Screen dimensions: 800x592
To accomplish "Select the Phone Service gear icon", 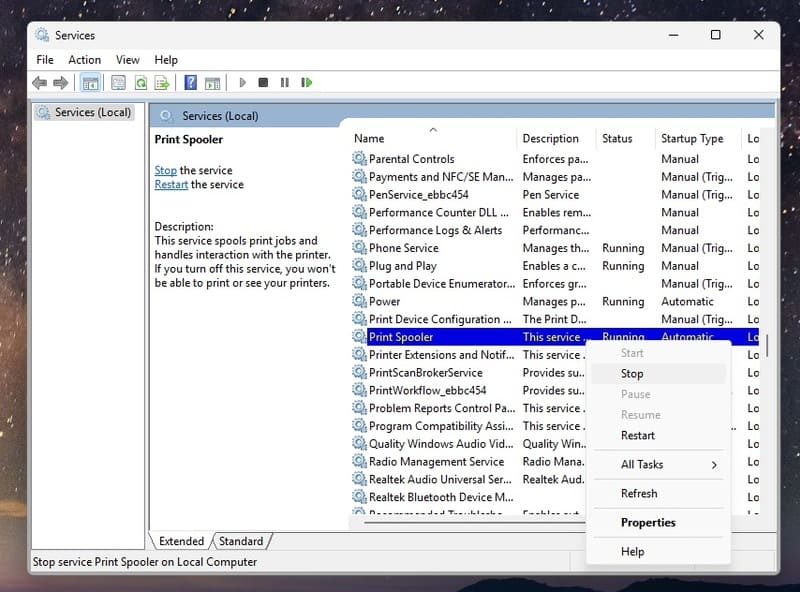I will coord(359,248).
